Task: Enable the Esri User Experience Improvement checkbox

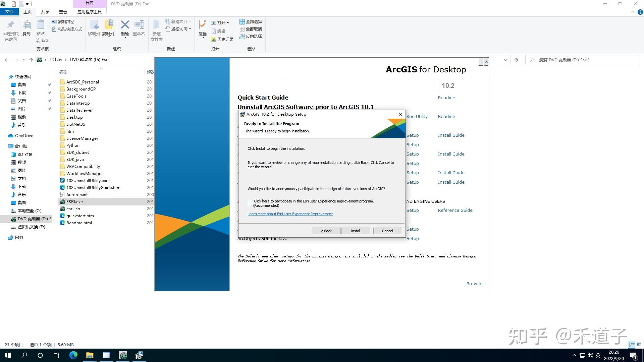Action: pos(250,203)
